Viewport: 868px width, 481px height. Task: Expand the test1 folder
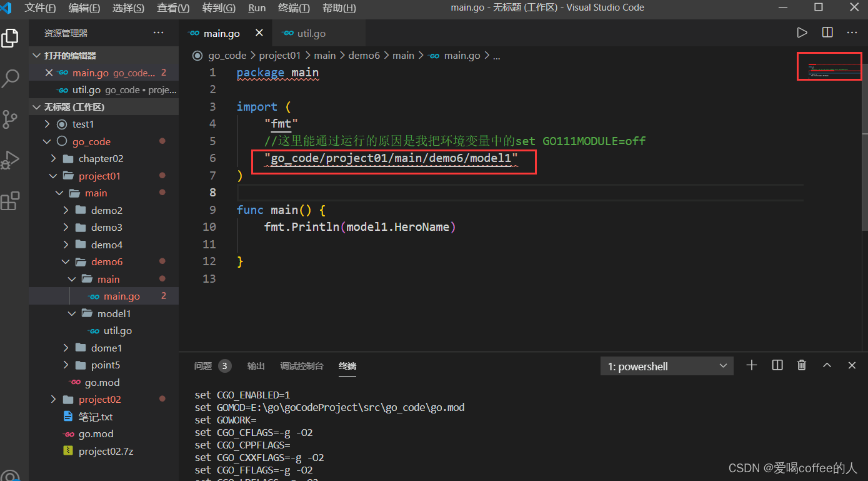(x=104, y=124)
